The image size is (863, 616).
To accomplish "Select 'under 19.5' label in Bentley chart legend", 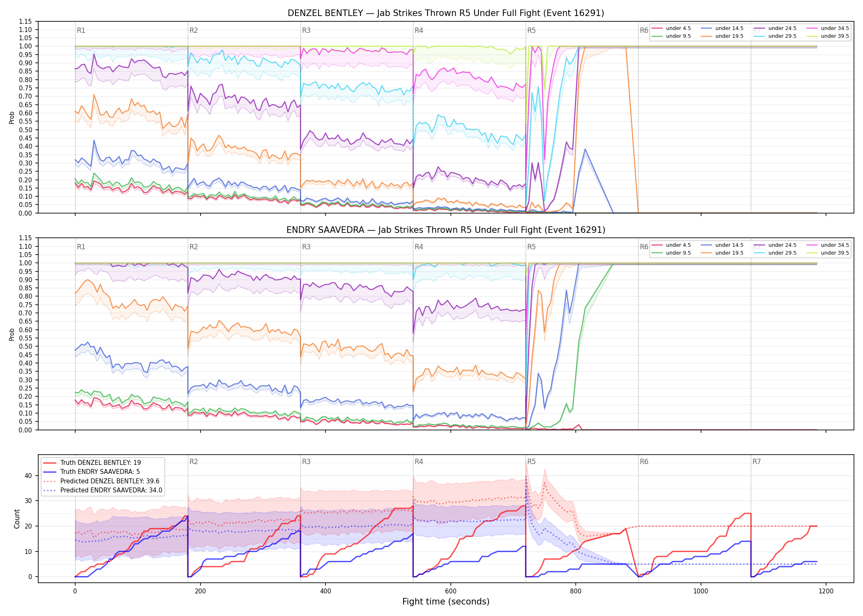I will tap(729, 36).
